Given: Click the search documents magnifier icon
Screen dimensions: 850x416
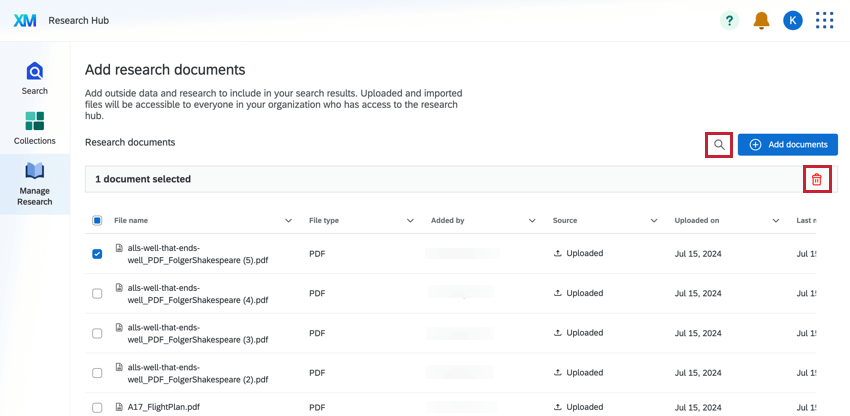Looking at the screenshot, I should [719, 145].
